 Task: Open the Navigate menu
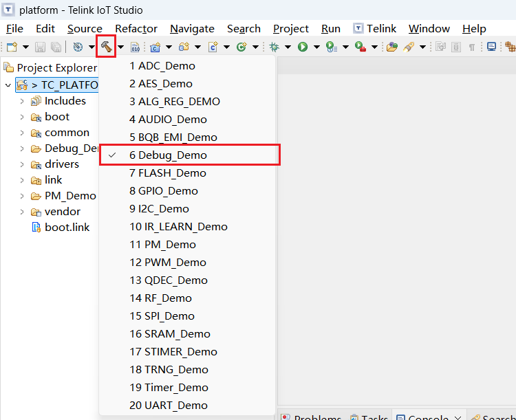pyautogui.click(x=192, y=29)
